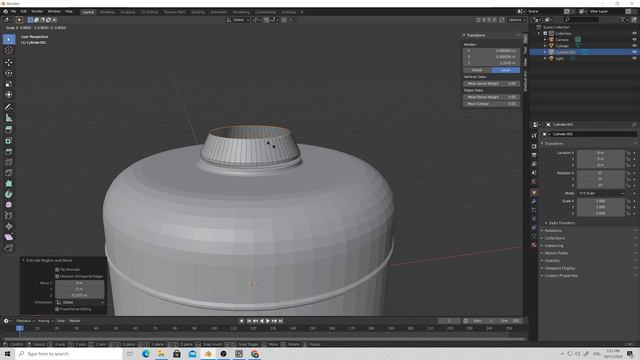
Task: Toggle visibility of Collection in outliner
Action: point(634,33)
